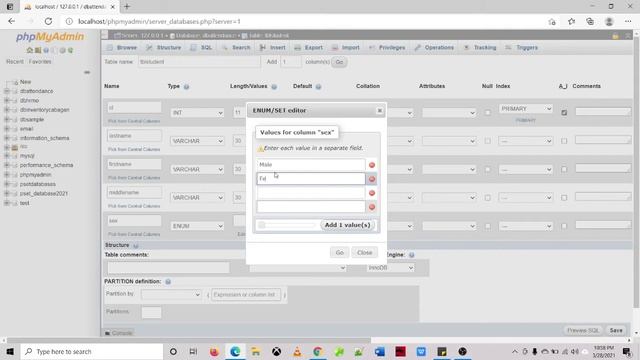Click the Table comments input box

coord(168,267)
